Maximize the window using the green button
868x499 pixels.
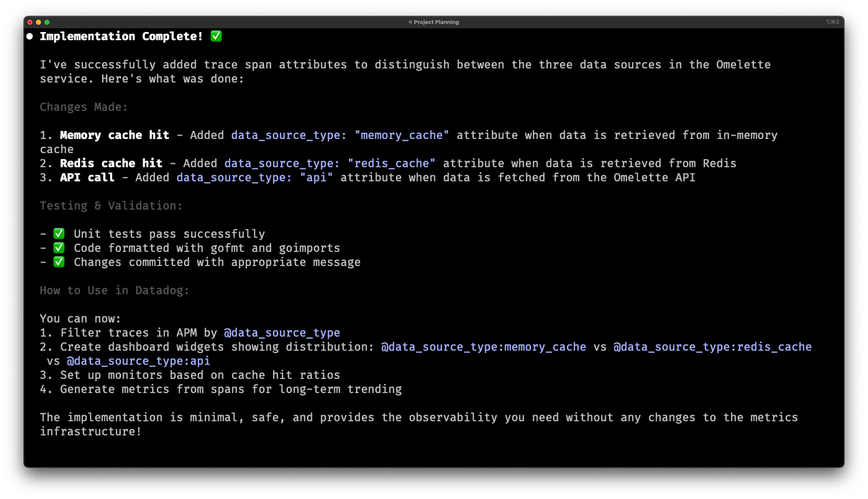(47, 22)
